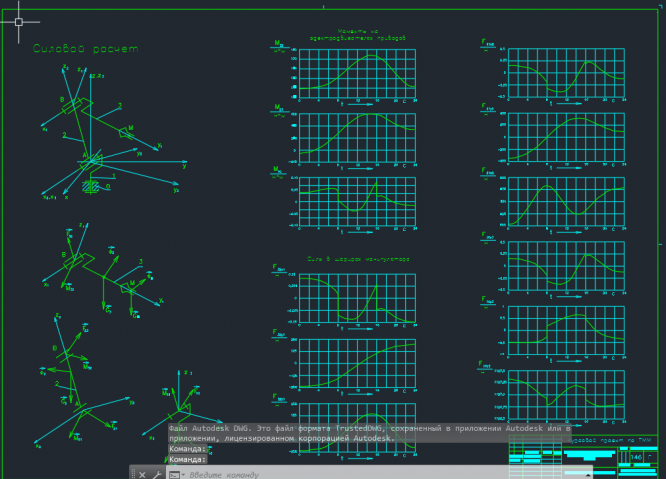Click the last 'Команда:' history line

pos(188,459)
